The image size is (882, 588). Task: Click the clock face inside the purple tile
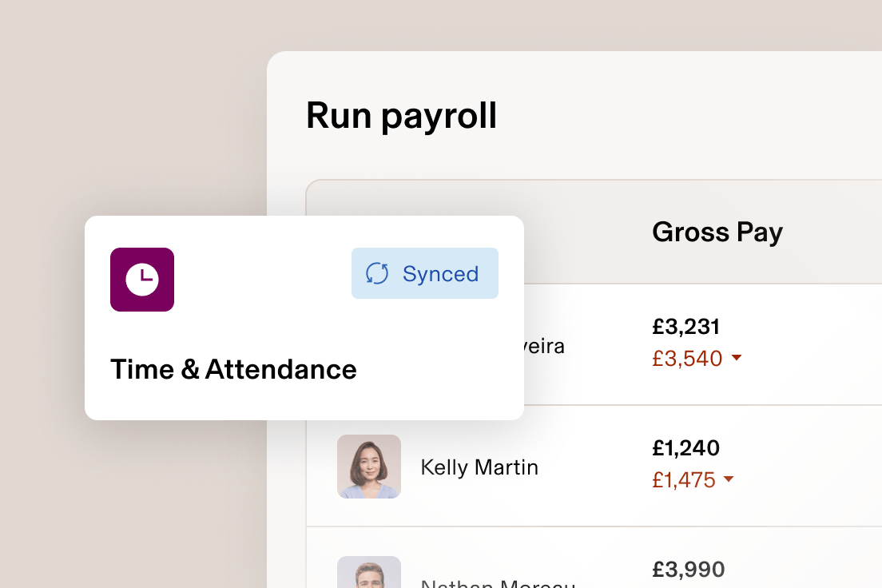point(141,278)
